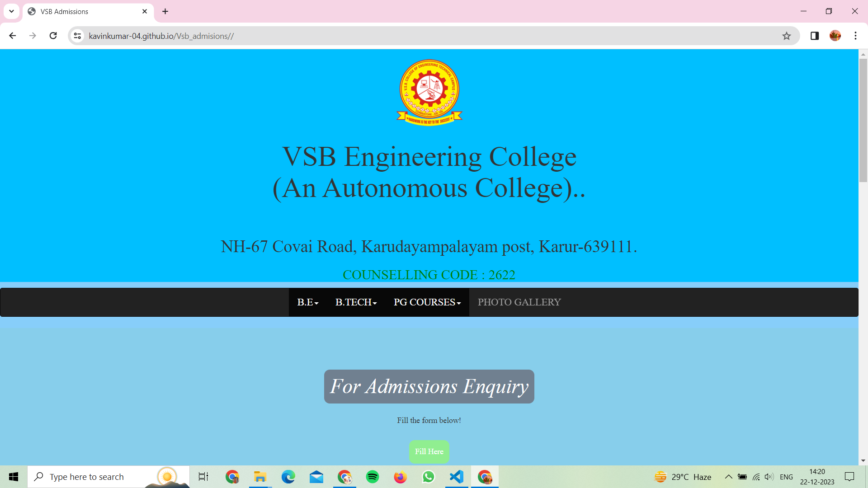Expand the B.E courses dropdown
Screen dimensions: 868x488
[x=307, y=302]
